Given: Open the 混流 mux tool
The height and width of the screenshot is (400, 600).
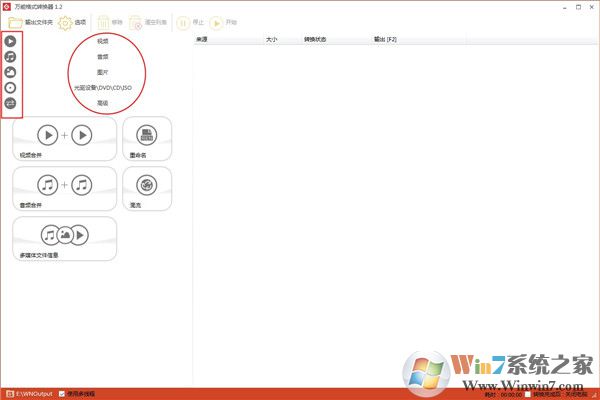Looking at the screenshot, I should point(147,188).
